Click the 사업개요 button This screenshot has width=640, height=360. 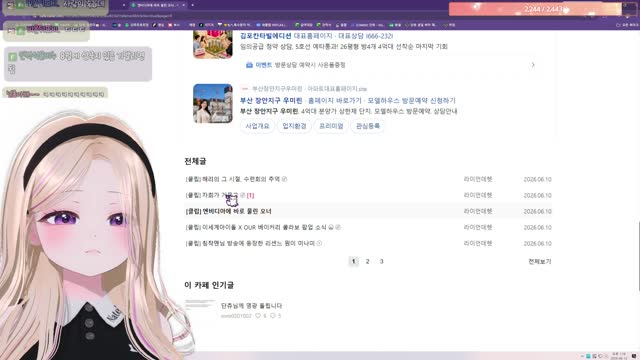258,126
